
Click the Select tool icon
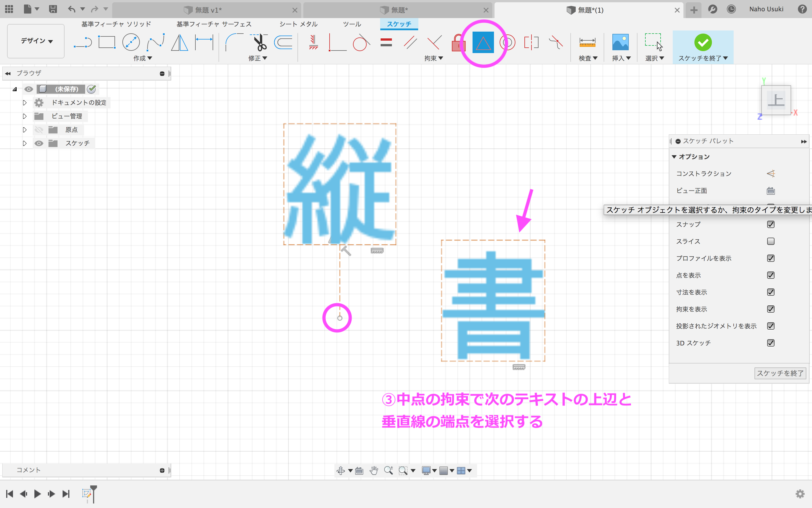point(654,42)
